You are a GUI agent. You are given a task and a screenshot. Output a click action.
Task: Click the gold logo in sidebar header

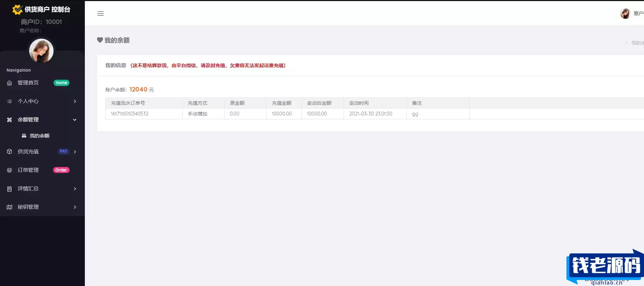[x=17, y=10]
